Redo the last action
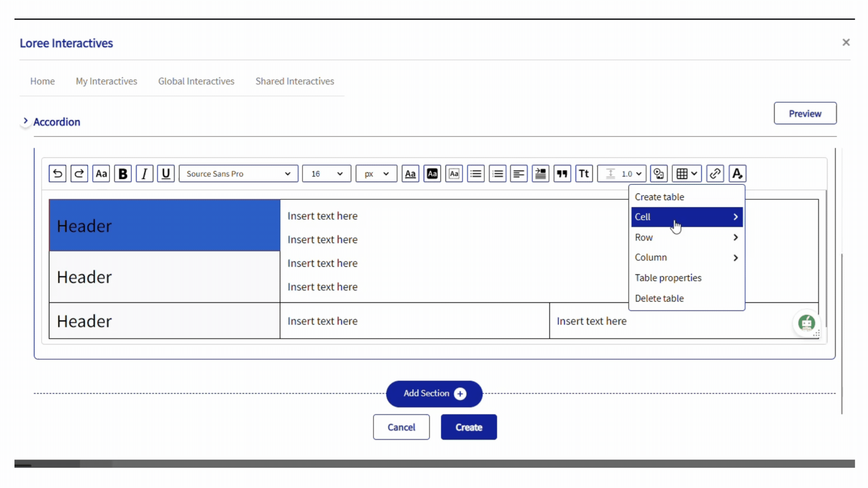 coord(79,174)
